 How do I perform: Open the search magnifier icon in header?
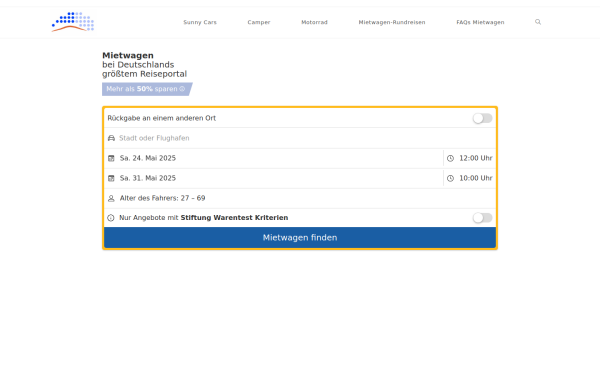(538, 22)
